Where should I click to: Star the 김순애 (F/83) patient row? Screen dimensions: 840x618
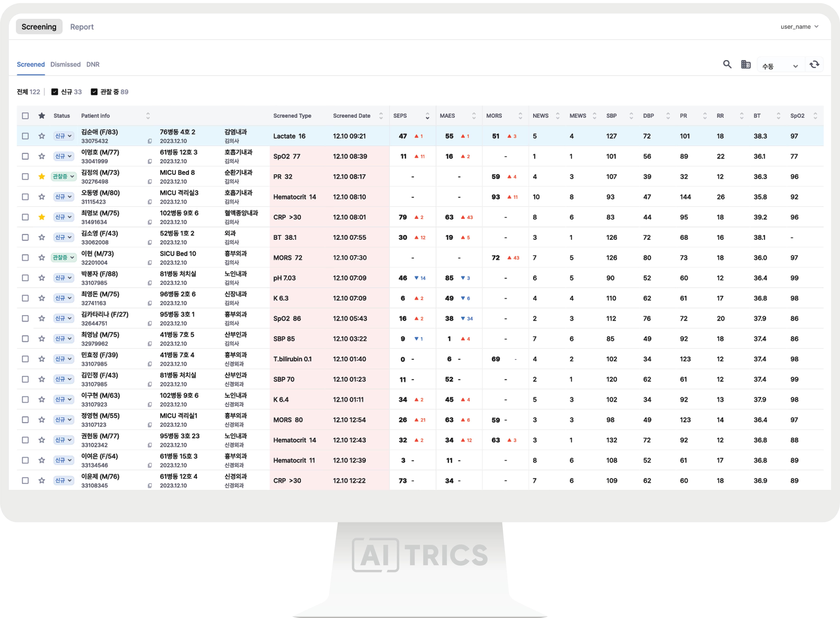(42, 136)
